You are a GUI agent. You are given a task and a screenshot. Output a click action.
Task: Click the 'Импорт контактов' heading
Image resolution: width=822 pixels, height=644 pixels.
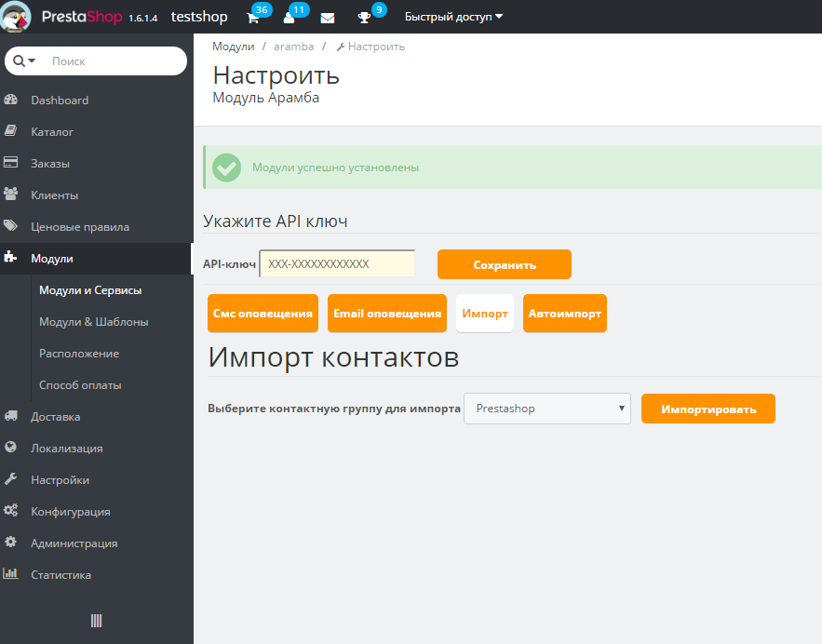click(x=333, y=358)
